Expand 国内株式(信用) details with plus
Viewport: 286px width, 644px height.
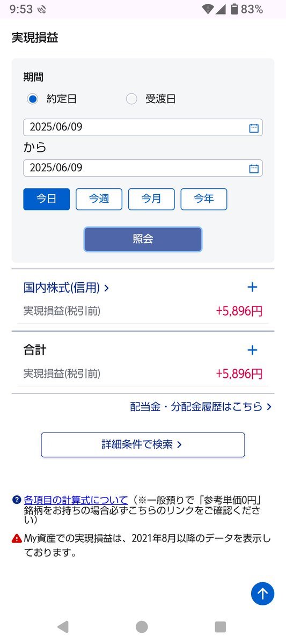coord(252,287)
